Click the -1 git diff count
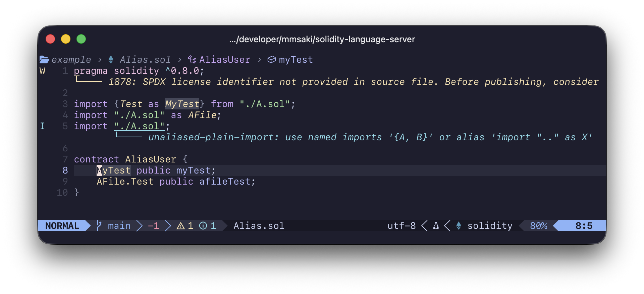Viewport: 644px width, 294px height. point(154,226)
